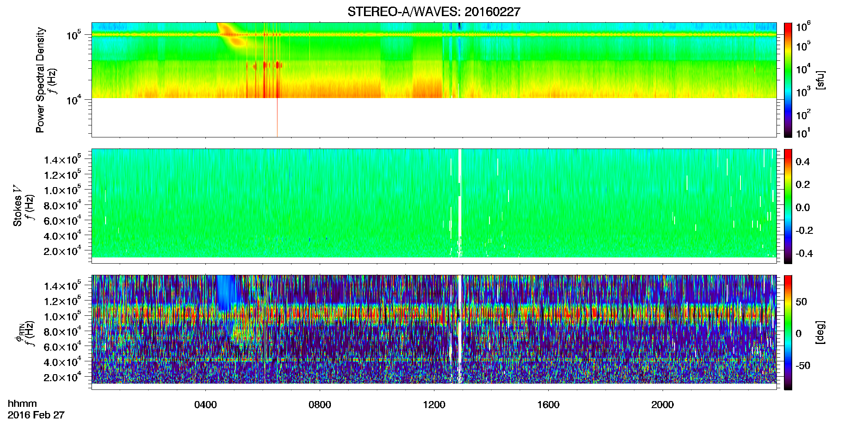Click the 2000 time tick label

pos(663,405)
